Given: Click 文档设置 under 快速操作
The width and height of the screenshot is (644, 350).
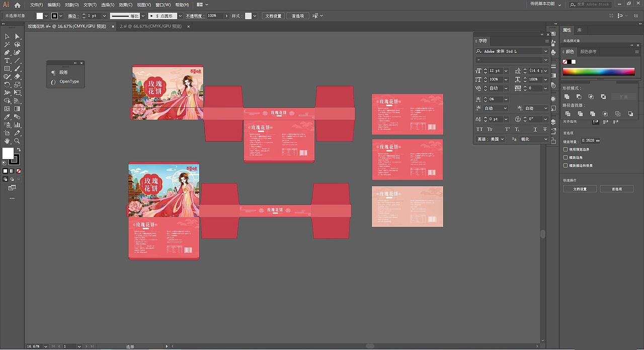Looking at the screenshot, I should point(580,189).
